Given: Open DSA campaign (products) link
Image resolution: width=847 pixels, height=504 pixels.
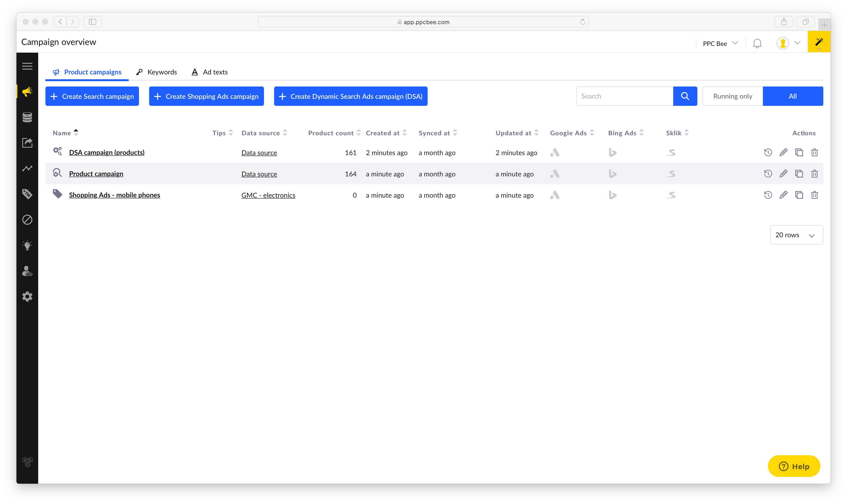Looking at the screenshot, I should (107, 152).
